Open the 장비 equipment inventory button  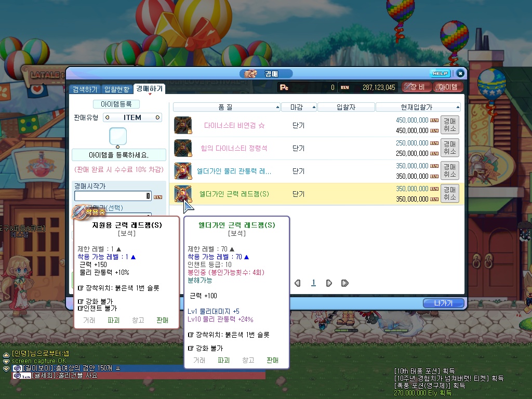pos(417,87)
